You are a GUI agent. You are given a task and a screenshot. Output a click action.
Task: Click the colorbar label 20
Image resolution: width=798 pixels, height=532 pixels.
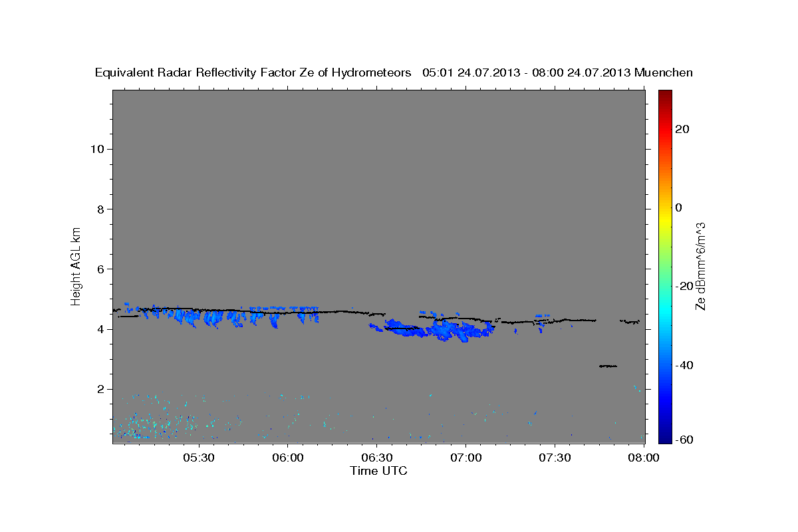click(x=682, y=129)
